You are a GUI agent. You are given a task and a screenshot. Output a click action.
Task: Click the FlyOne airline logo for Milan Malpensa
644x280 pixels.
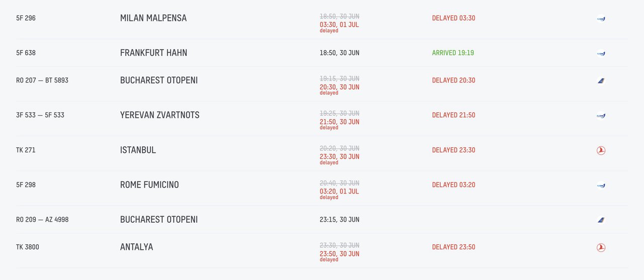click(601, 19)
